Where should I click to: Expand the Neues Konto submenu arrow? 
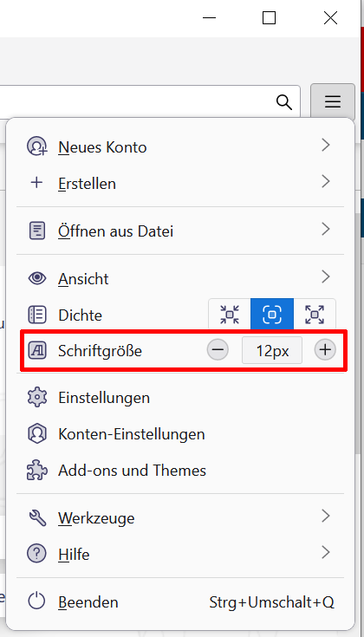click(325, 145)
